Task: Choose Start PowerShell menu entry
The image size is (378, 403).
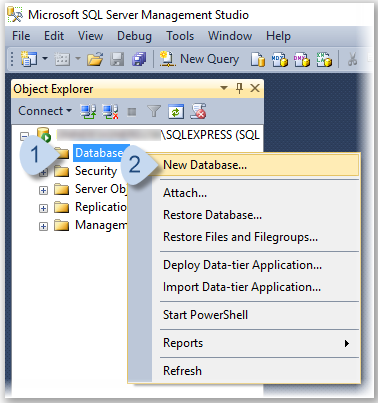Action: (256, 315)
